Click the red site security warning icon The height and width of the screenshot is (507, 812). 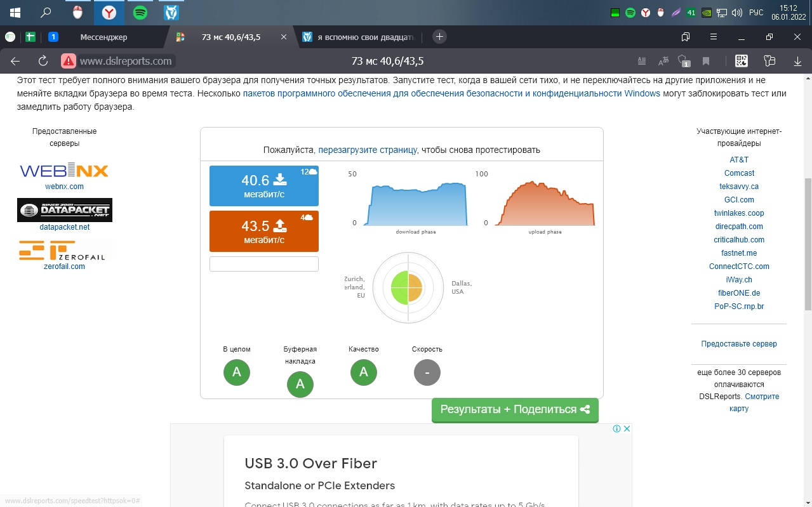[x=69, y=61]
